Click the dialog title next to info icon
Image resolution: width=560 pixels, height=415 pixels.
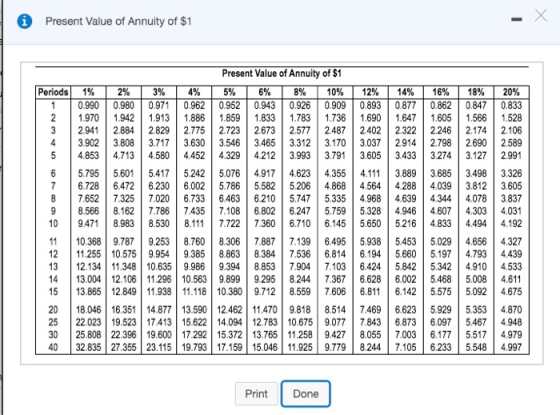pos(119,21)
